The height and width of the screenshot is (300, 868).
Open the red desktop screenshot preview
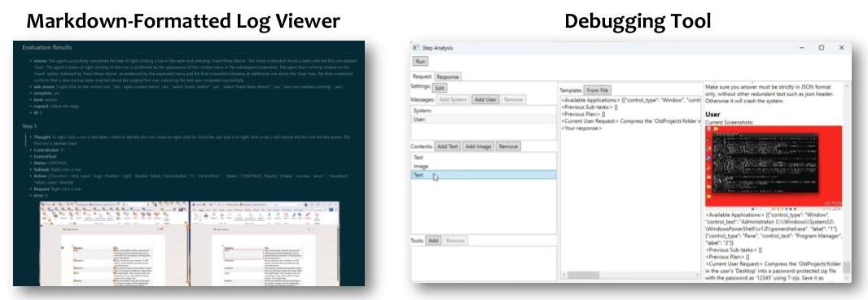click(774, 167)
